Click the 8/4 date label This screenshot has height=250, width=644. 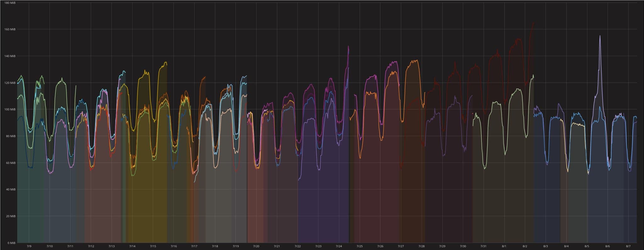coord(566,246)
